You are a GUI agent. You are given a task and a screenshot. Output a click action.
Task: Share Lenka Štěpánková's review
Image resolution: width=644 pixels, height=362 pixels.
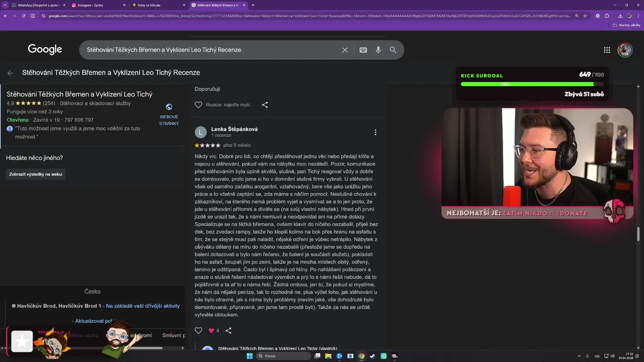[x=228, y=330]
